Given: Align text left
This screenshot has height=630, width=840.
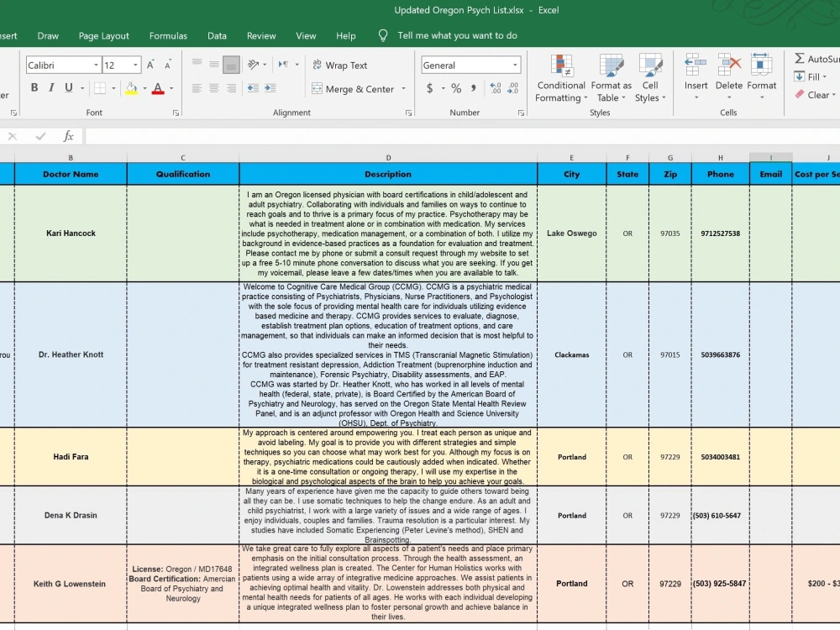Looking at the screenshot, I should [x=197, y=88].
